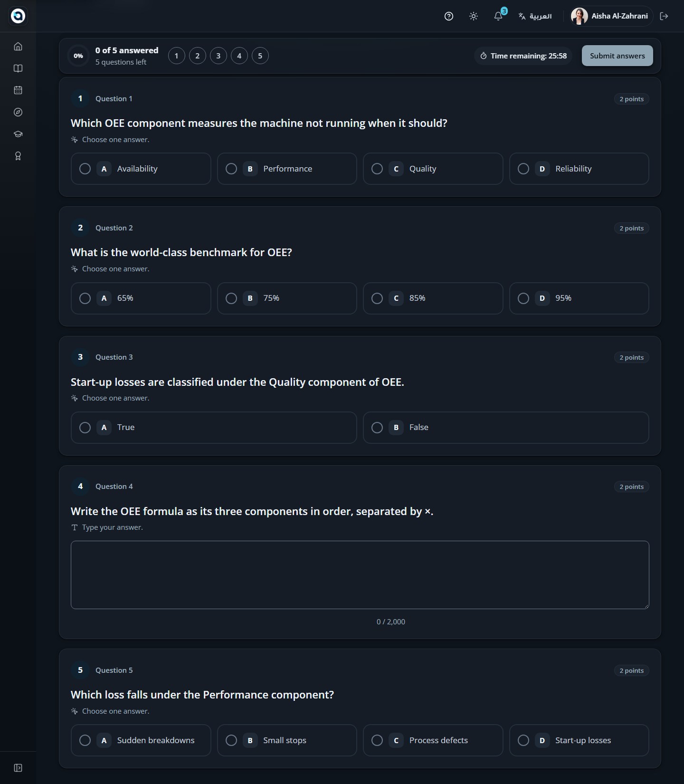Choose Start-up losses for question 5
The width and height of the screenshot is (684, 784).
pos(579,740)
